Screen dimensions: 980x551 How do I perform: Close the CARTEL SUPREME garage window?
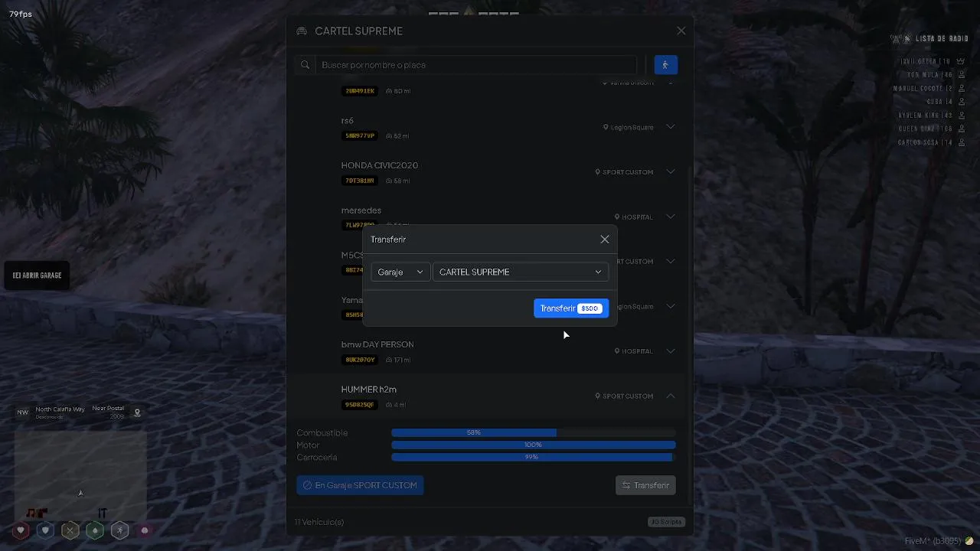681,31
